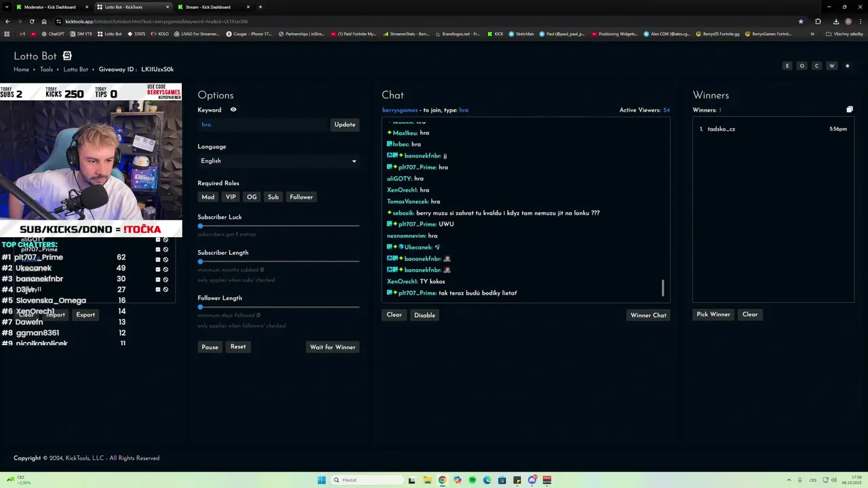Open Lotto Bot bookmark in bookmarks bar
Viewport: 868px width, 488px height.
[x=109, y=34]
